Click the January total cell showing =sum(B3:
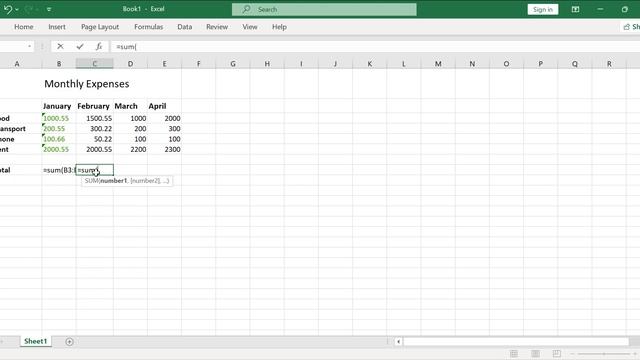 coord(59,170)
